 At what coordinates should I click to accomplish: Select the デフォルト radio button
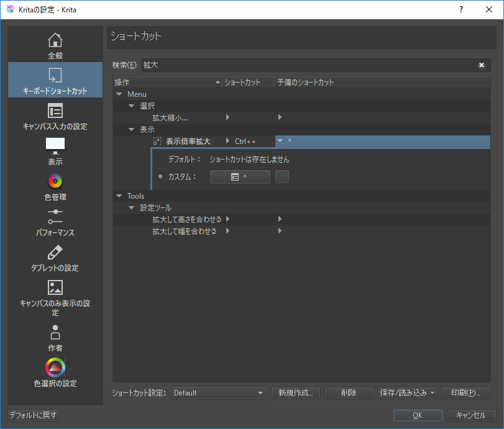160,159
